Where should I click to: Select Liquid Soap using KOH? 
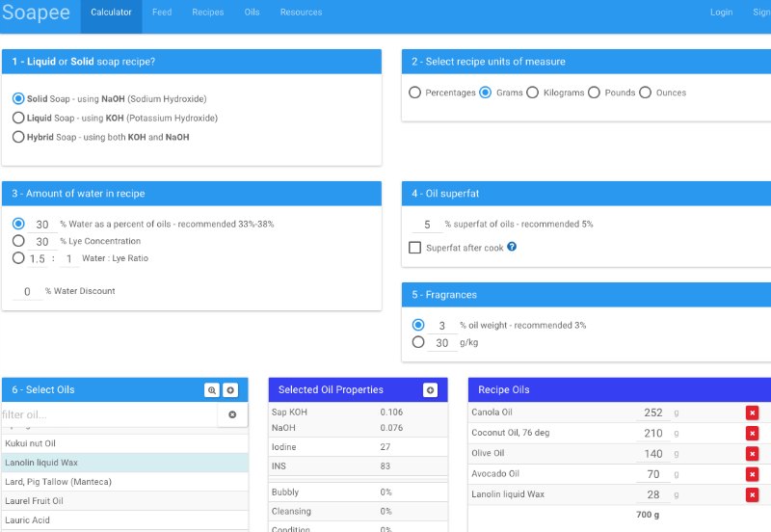coord(18,118)
